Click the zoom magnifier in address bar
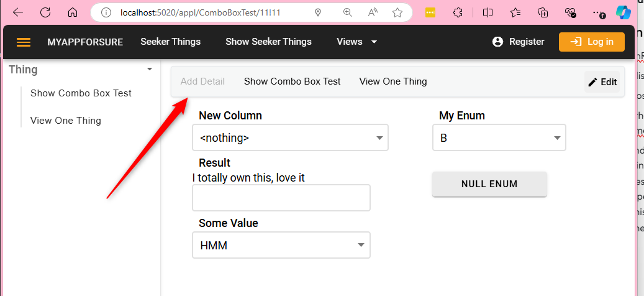The image size is (644, 296). (347, 12)
